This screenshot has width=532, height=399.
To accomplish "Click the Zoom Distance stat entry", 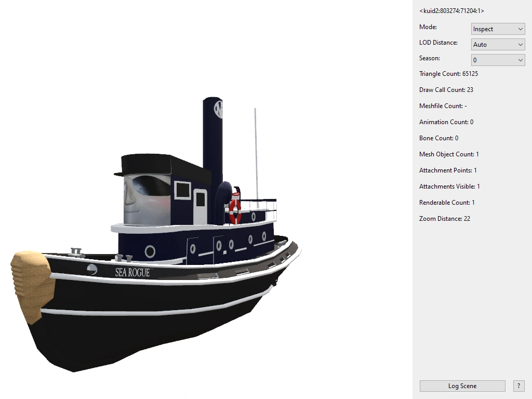I will pos(444,218).
